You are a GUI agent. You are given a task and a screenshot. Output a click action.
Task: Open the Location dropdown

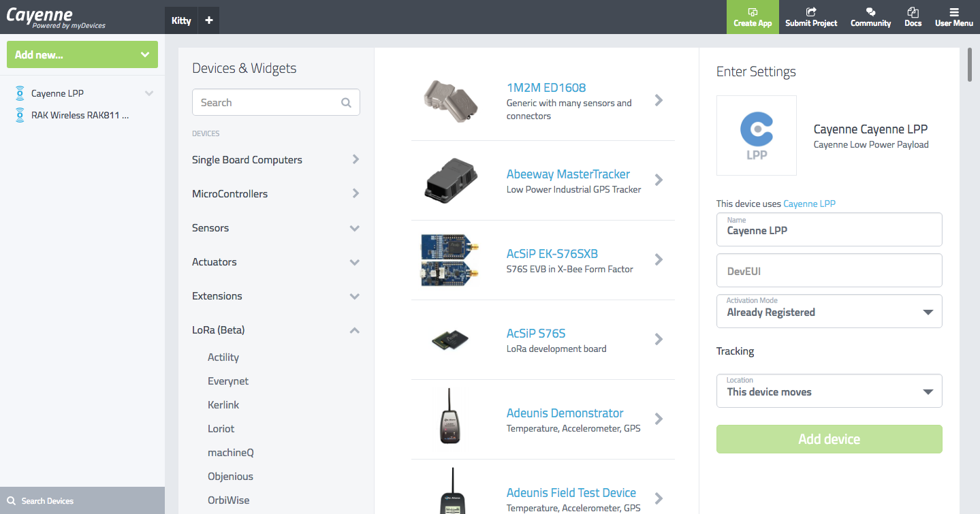point(829,391)
